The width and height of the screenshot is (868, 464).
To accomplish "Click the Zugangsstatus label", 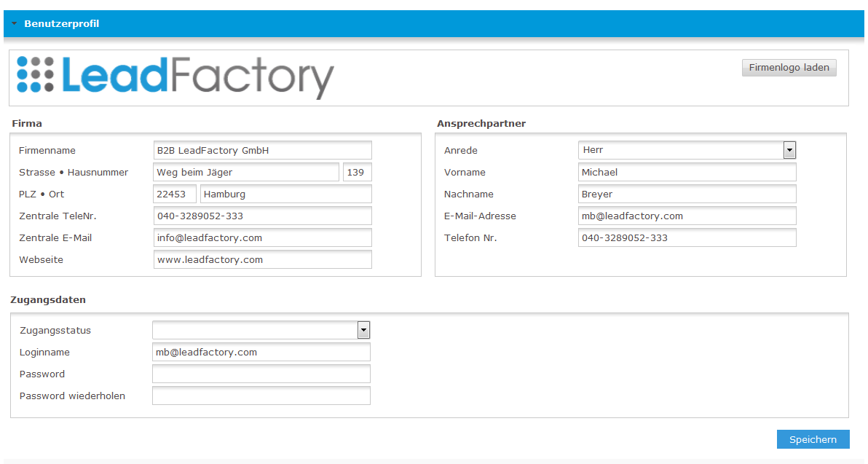I will click(55, 331).
